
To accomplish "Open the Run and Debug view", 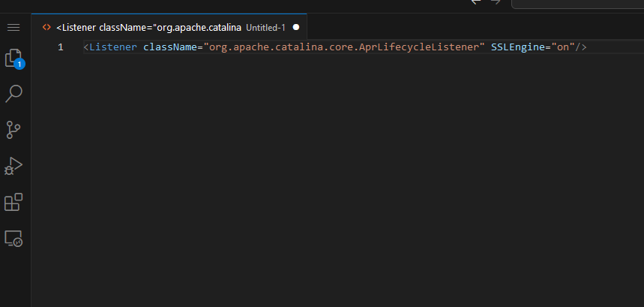I will tap(13, 166).
